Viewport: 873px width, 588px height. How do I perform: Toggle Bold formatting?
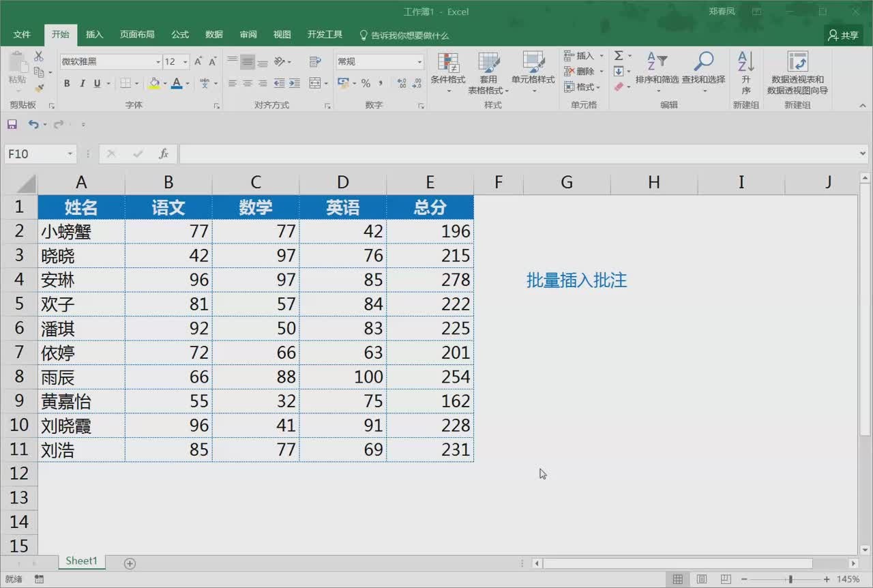coord(67,83)
